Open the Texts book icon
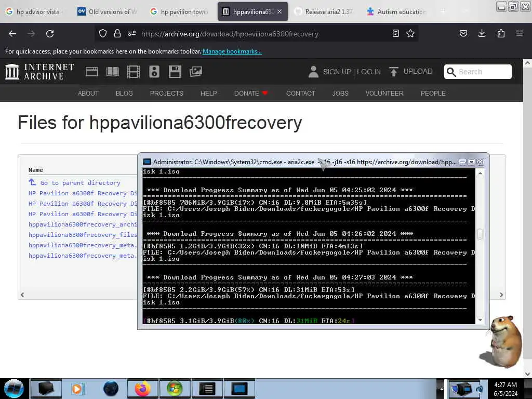Image resolution: width=532 pixels, height=399 pixels. pyautogui.click(x=113, y=72)
